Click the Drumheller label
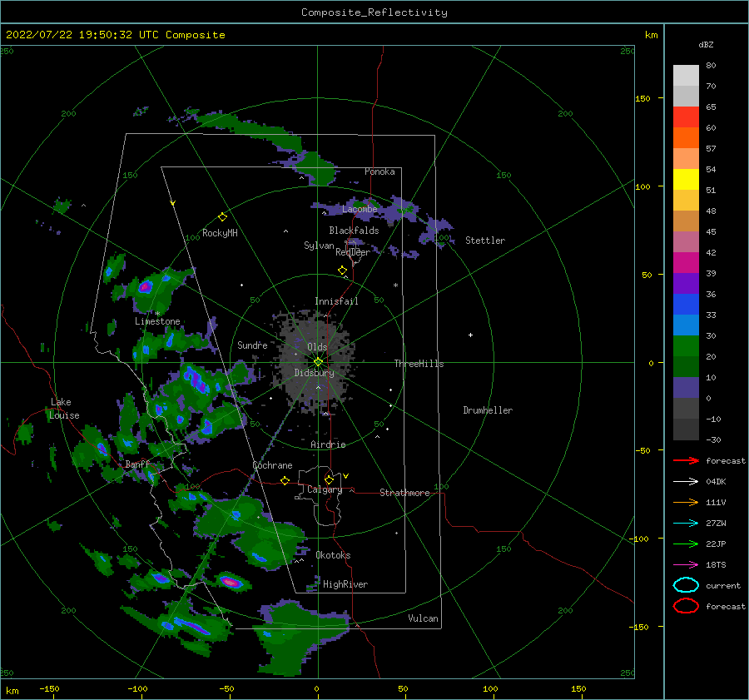 [488, 410]
